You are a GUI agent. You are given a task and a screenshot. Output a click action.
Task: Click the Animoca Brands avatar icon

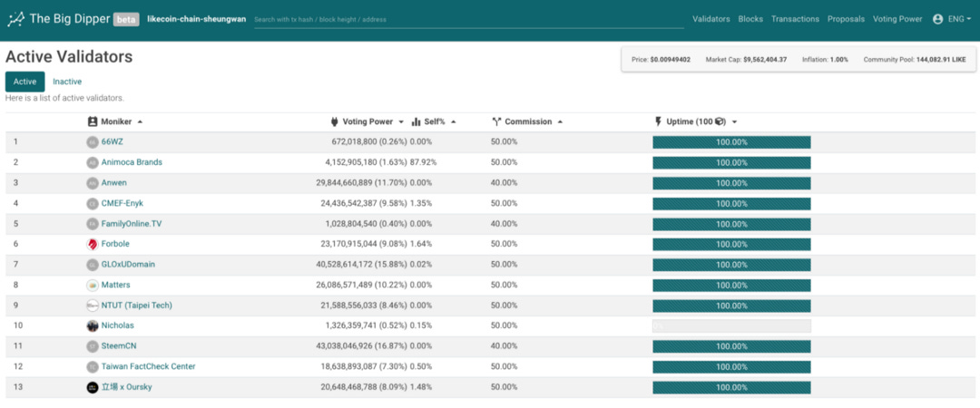click(x=93, y=162)
